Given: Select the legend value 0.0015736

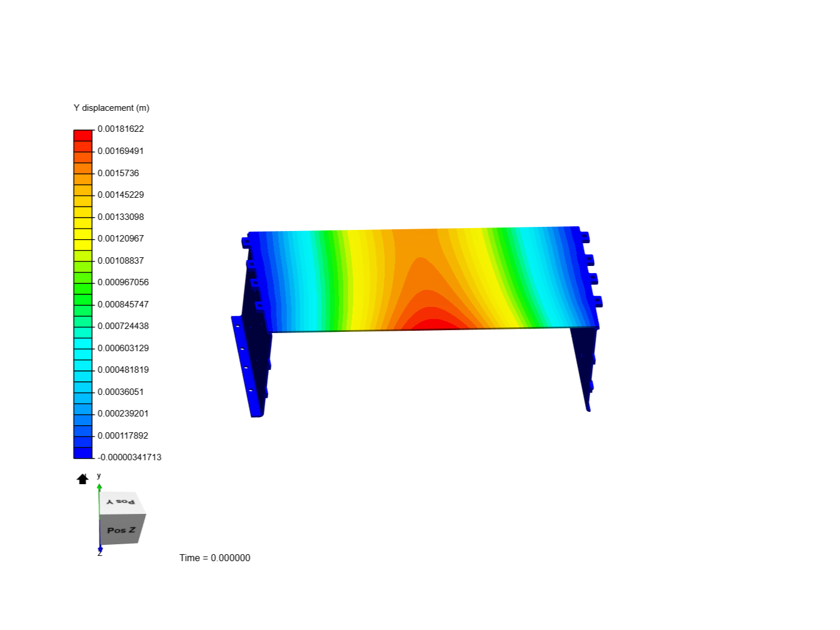Looking at the screenshot, I should coord(118,173).
